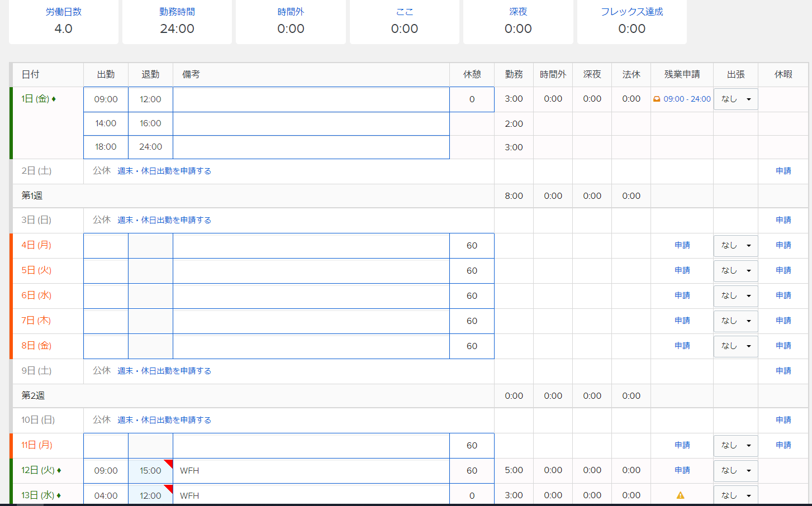Open the 出張 なし dropdown for 13日 (水)
The width and height of the screenshot is (812, 506).
735,495
